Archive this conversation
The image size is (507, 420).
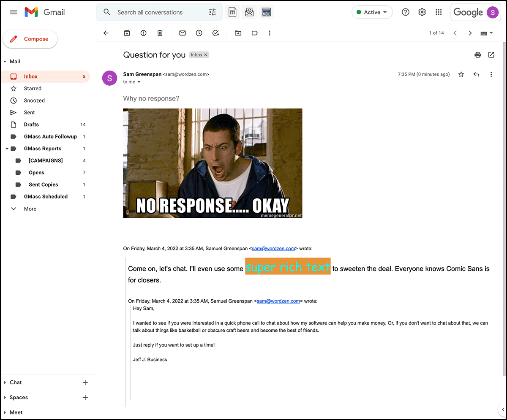coord(127,33)
